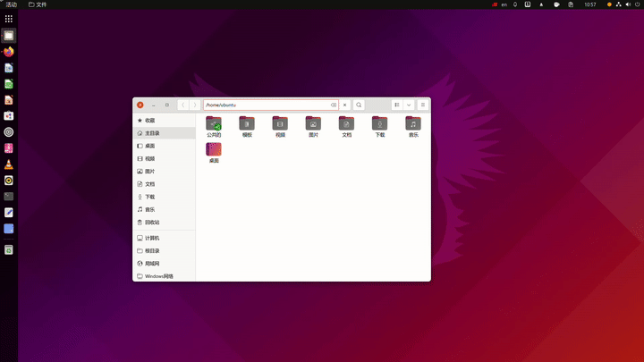Select 文档 in the sidebar
This screenshot has height=362, width=644.
tap(165, 184)
